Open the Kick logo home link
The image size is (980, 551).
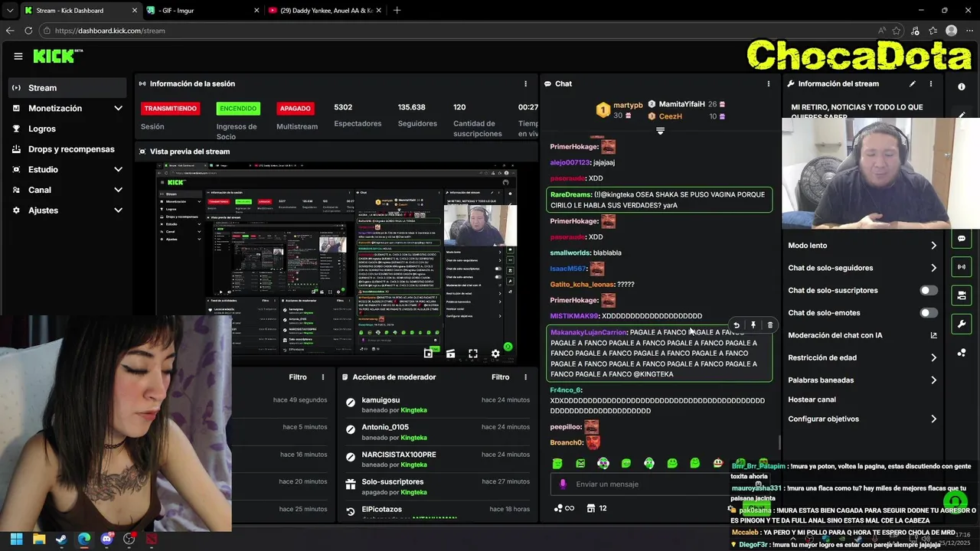pyautogui.click(x=57, y=56)
